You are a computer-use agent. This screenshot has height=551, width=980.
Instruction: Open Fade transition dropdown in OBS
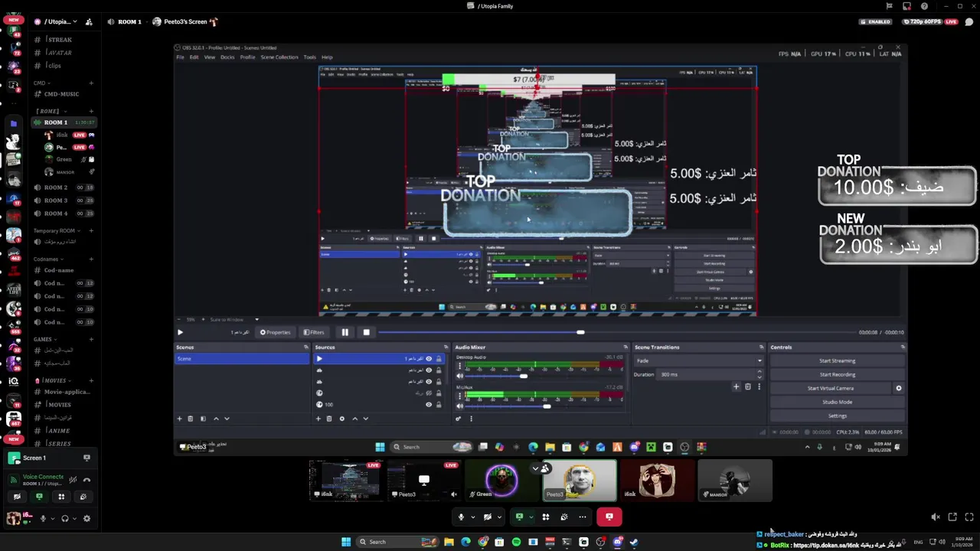pos(698,361)
